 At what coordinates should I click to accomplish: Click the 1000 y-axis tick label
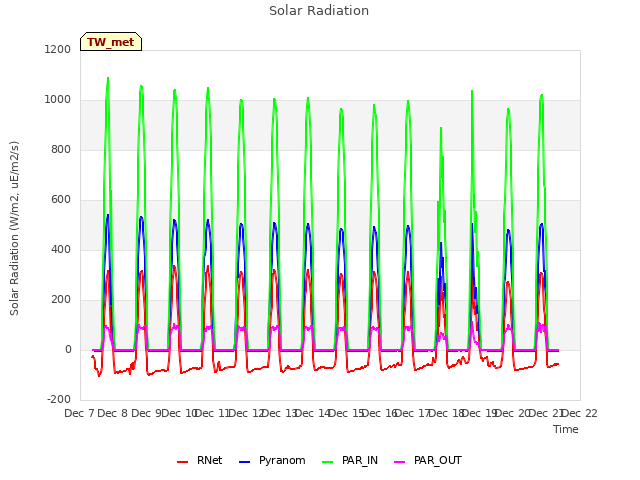tap(58, 100)
